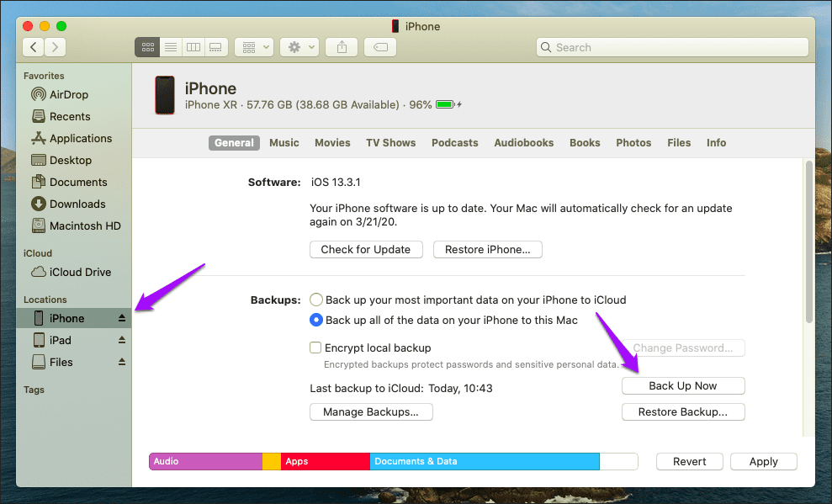Screen dimensions: 832x504
Task: Eject the iPhone device
Action: point(121,318)
